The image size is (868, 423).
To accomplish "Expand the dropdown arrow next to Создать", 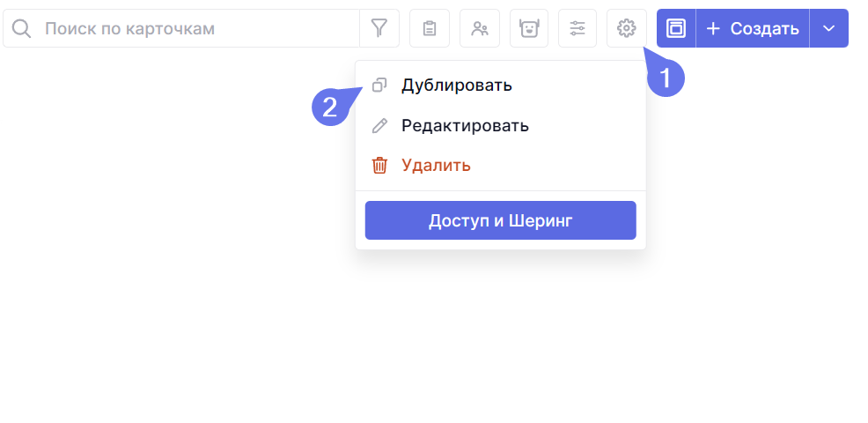I will point(828,28).
